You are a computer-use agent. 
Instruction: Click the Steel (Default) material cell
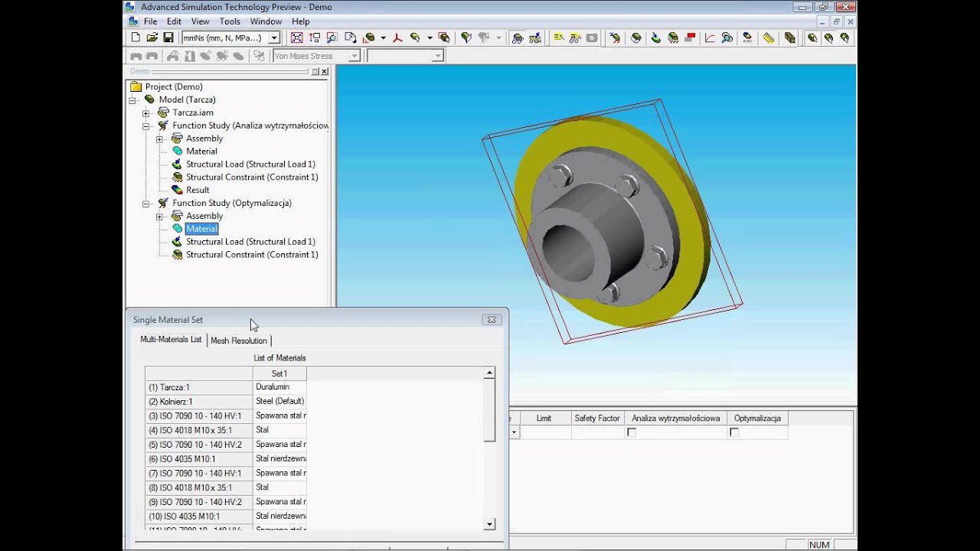pyautogui.click(x=279, y=401)
